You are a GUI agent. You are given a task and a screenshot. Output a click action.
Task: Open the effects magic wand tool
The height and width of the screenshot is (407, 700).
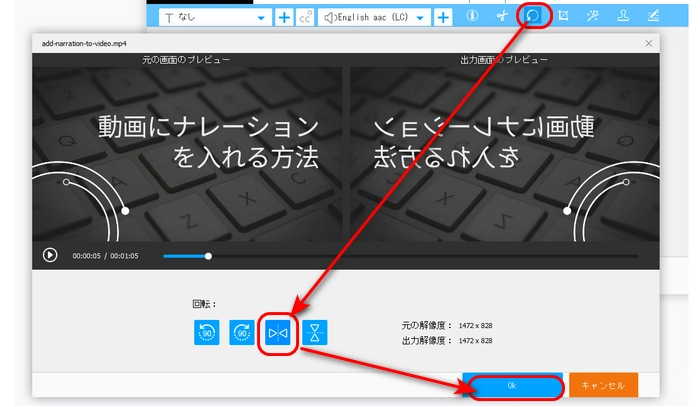(x=593, y=17)
